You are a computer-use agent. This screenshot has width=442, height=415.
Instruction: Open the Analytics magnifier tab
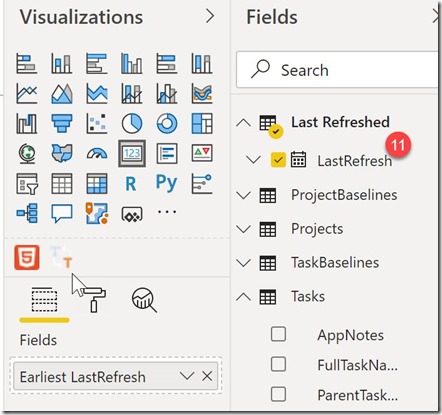point(144,300)
